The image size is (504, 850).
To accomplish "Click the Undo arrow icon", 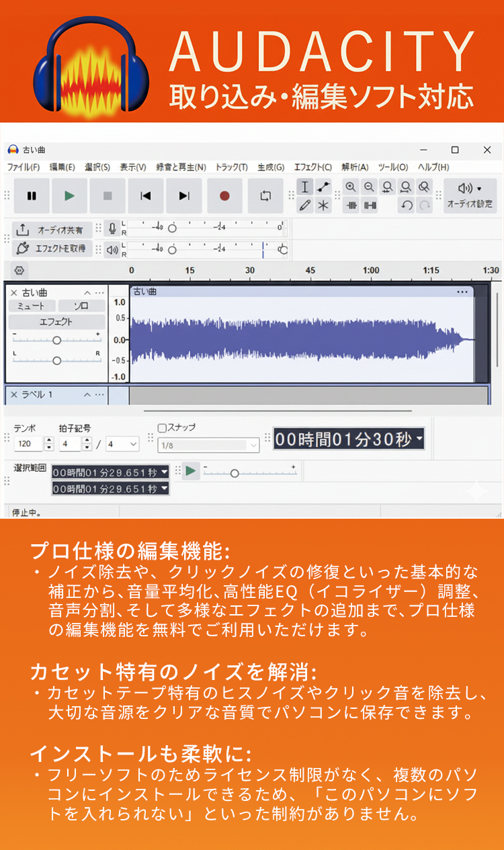I will coord(406,206).
